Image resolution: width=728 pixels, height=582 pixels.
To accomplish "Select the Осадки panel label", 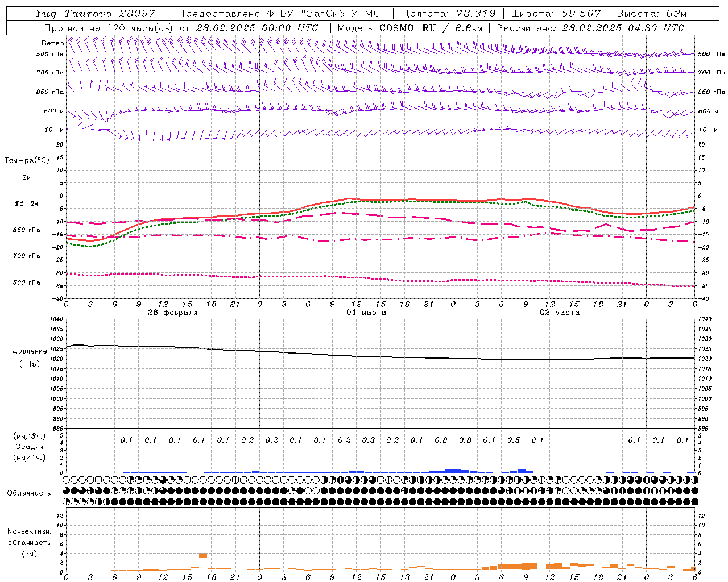I will point(28,447).
